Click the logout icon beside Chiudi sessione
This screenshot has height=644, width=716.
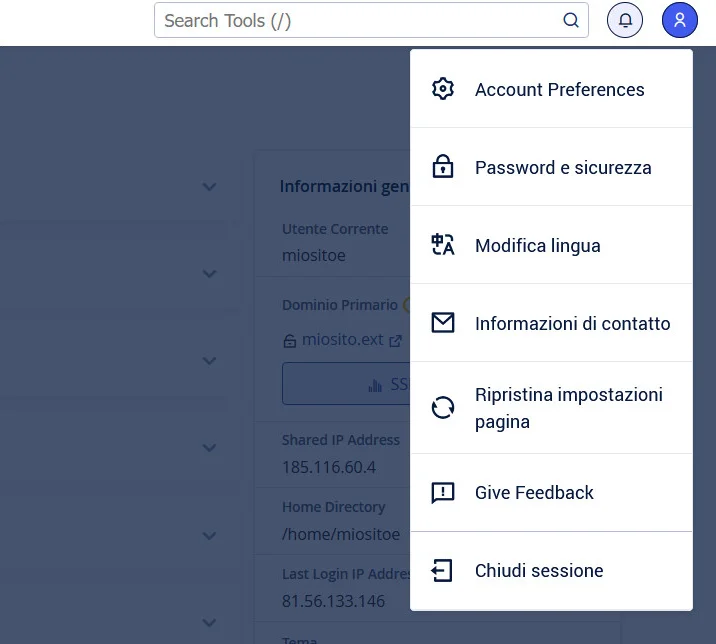(442, 570)
